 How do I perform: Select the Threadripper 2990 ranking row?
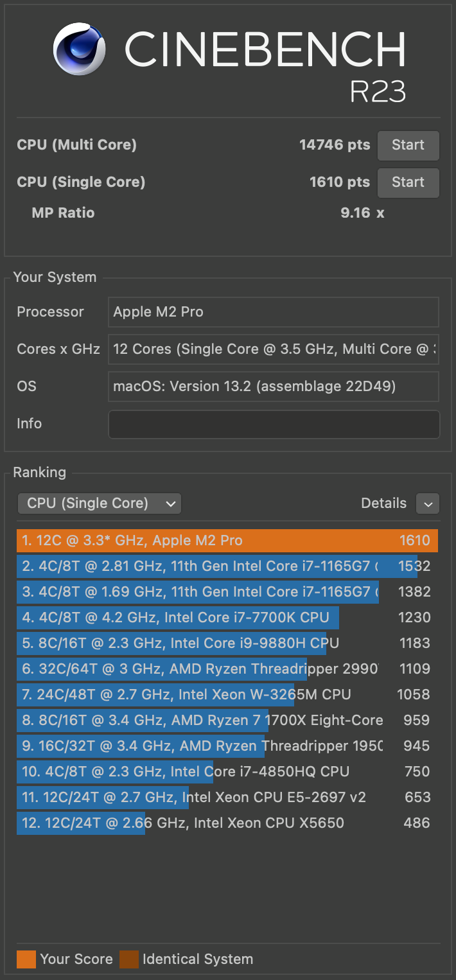(227, 669)
